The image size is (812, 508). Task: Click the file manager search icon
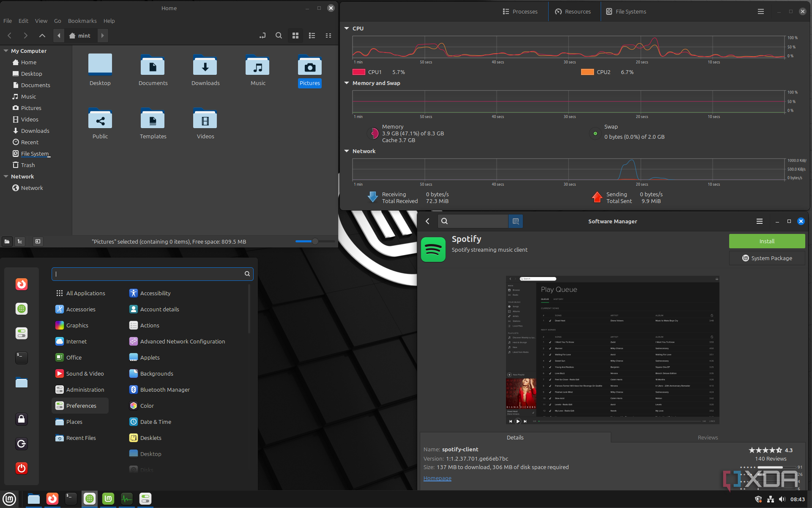[x=279, y=36]
